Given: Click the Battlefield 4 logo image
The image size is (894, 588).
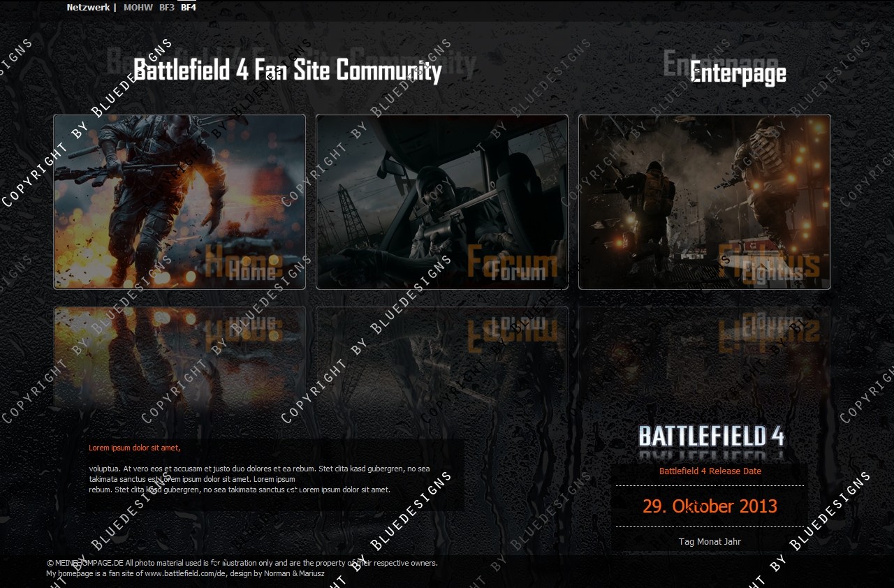Looking at the screenshot, I should (711, 436).
